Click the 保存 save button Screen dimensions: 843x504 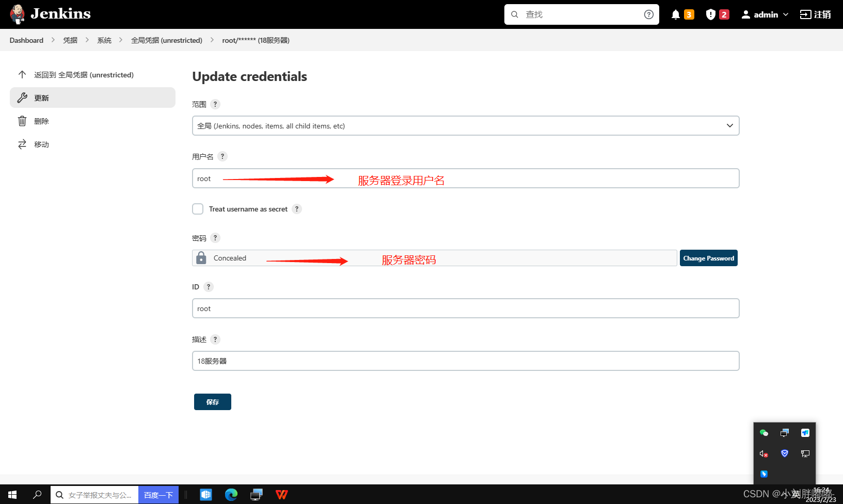[x=212, y=402]
